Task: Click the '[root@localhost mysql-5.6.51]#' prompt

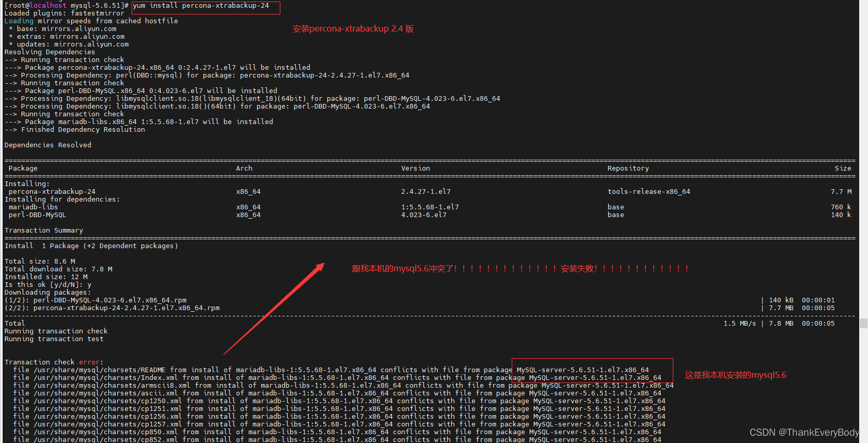Action: point(67,6)
